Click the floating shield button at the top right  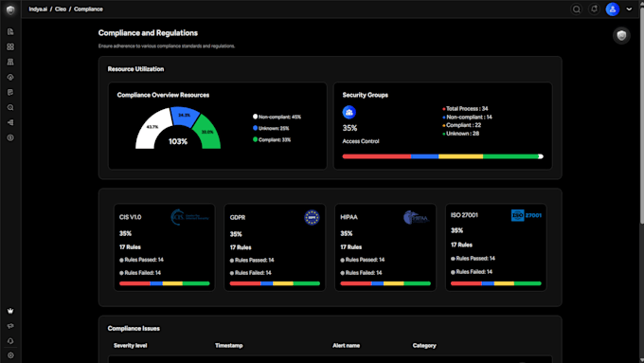tap(621, 35)
